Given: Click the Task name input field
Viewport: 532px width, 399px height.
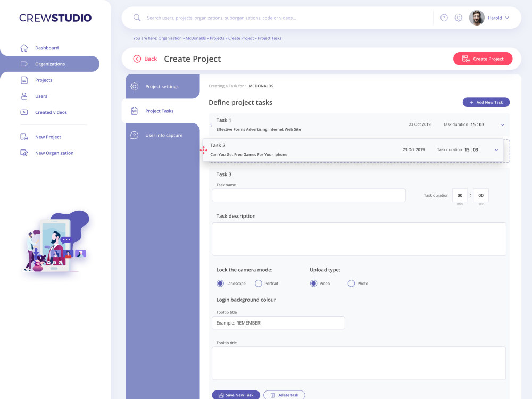Looking at the screenshot, I should 309,195.
